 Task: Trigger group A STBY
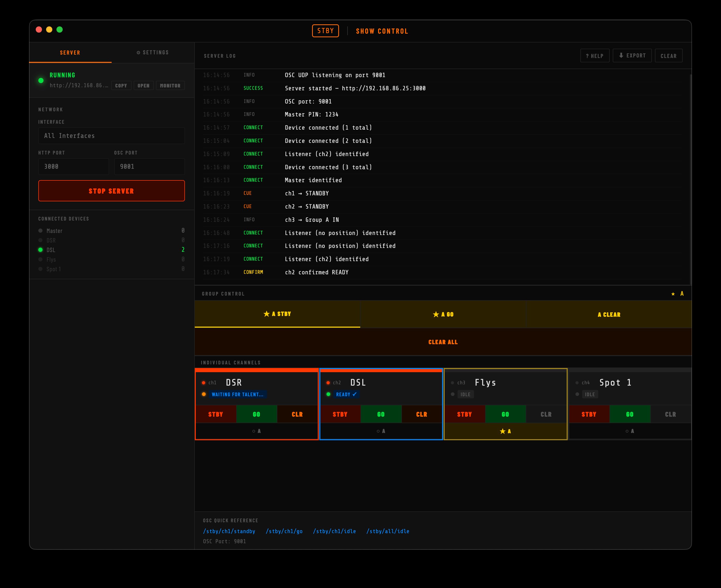coord(277,314)
